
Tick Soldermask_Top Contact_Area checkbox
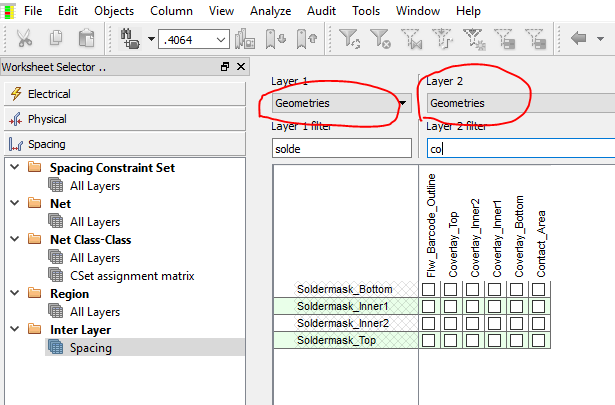coord(538,340)
